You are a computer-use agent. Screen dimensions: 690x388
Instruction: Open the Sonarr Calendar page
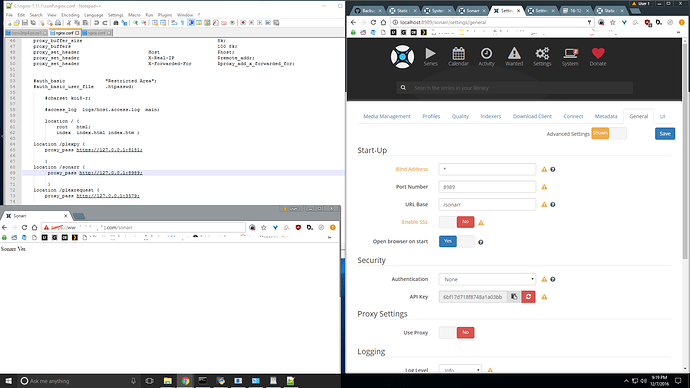point(458,57)
